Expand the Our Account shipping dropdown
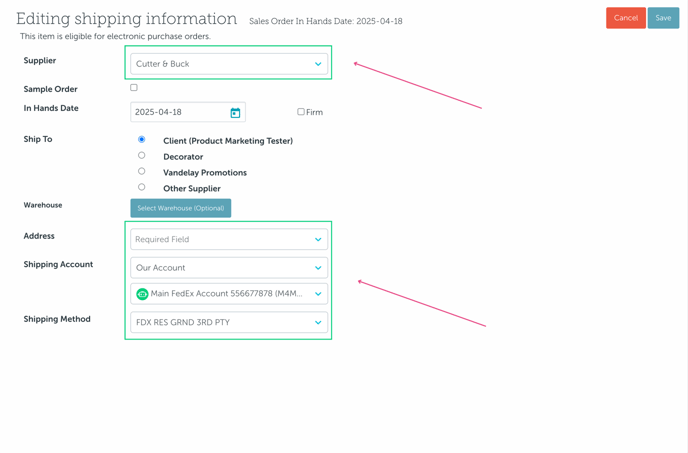This screenshot has height=453, width=688. tap(228, 268)
